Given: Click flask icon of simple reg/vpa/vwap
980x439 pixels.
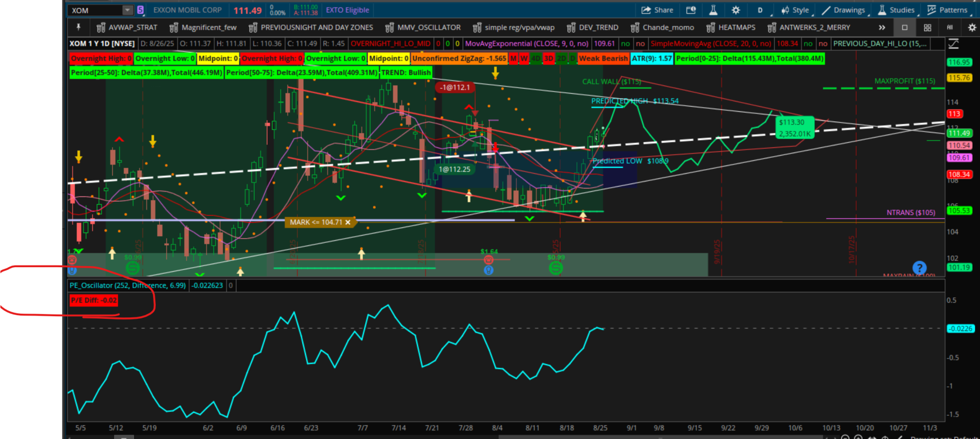Looking at the screenshot, I should coord(477,27).
